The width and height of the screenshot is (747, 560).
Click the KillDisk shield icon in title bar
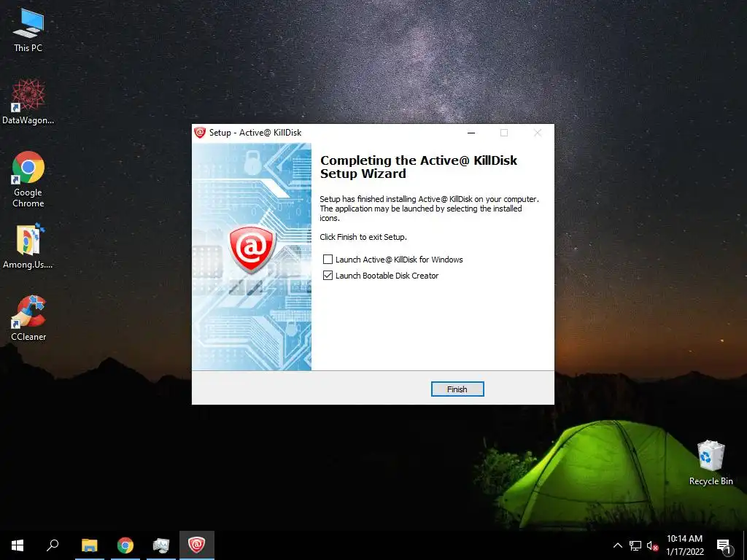pyautogui.click(x=200, y=133)
